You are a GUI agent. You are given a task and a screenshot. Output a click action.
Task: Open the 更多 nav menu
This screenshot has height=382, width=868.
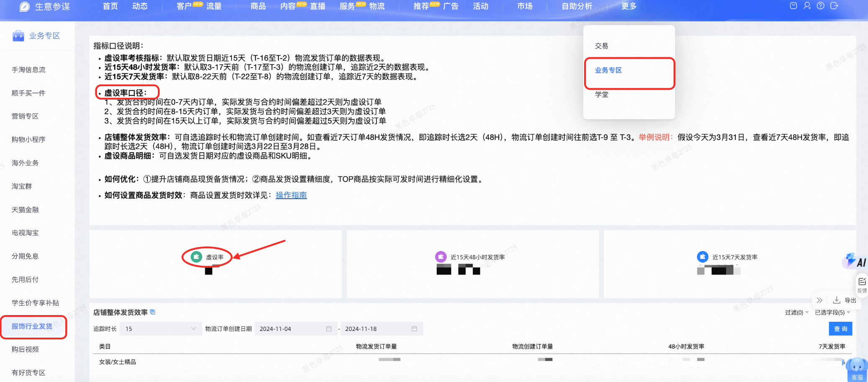point(628,6)
